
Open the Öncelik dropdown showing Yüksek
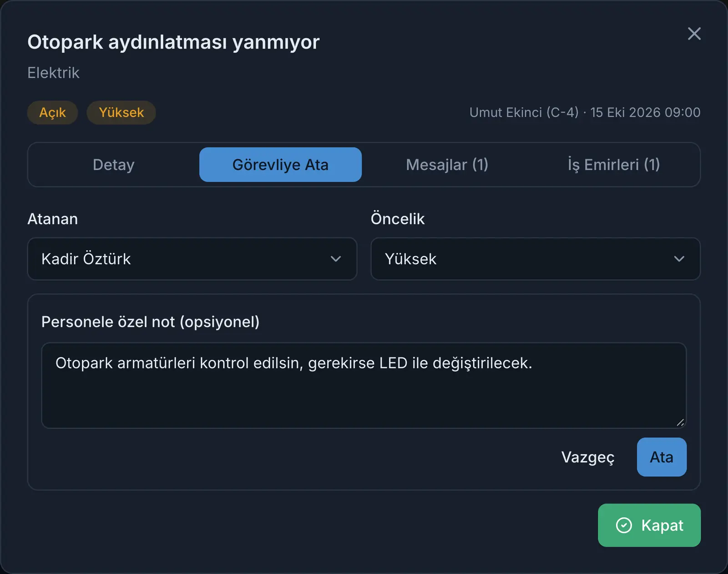tap(536, 259)
